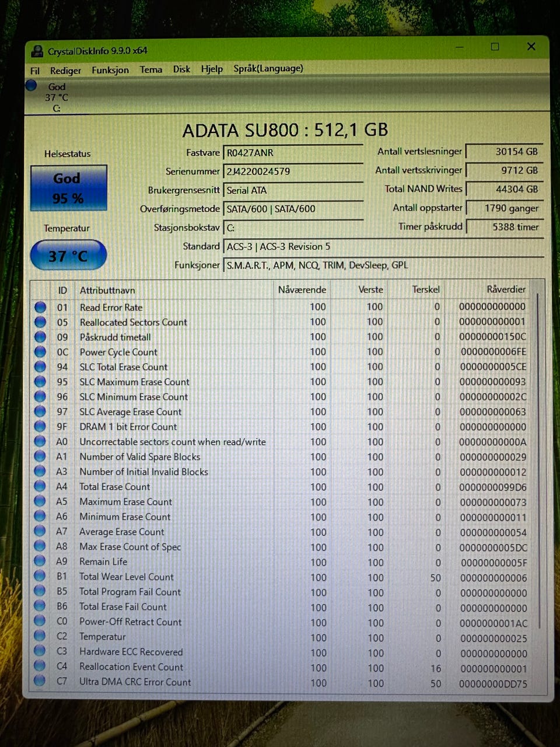Screen dimensions: 560x747
Task: Click the status orb for SLC Maximum Erase Count
Action: 40,382
